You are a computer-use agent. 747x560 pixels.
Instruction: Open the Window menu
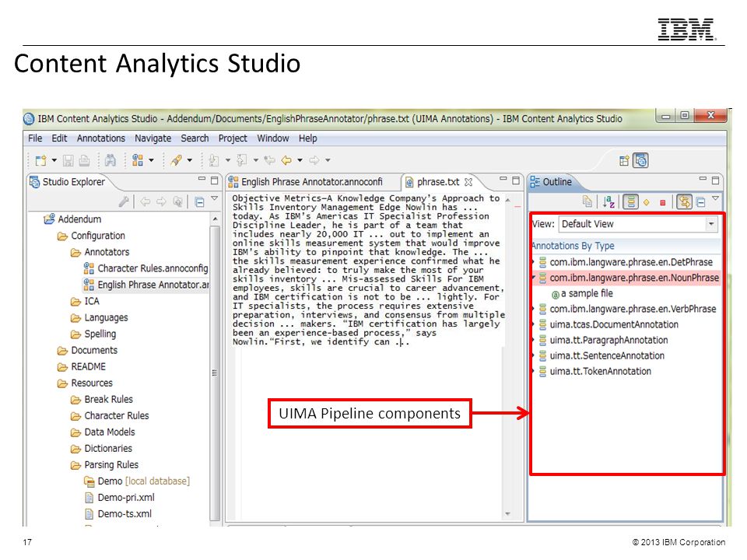[x=272, y=138]
